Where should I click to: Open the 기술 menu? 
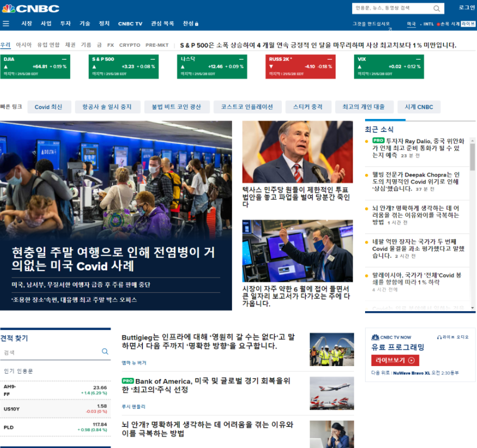pyautogui.click(x=85, y=23)
